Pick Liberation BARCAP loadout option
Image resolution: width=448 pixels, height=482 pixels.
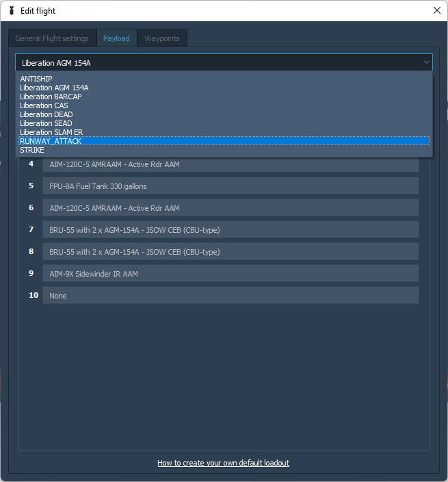224,97
